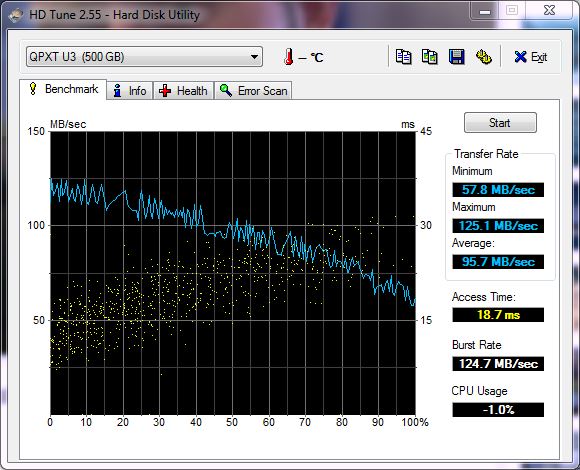Viewport: 580px width, 470px height.
Task: Click the copy screenshot to clipboard icon
Action: click(430, 57)
